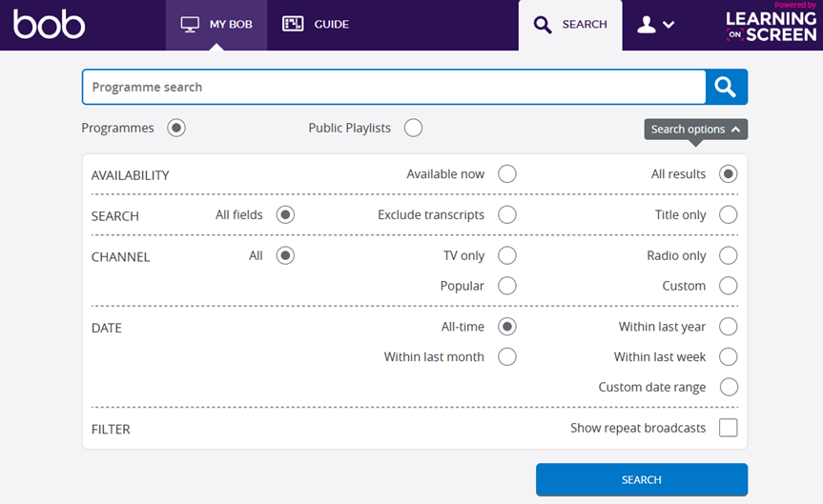Choose Title only search option
The image size is (823, 504).
(729, 215)
